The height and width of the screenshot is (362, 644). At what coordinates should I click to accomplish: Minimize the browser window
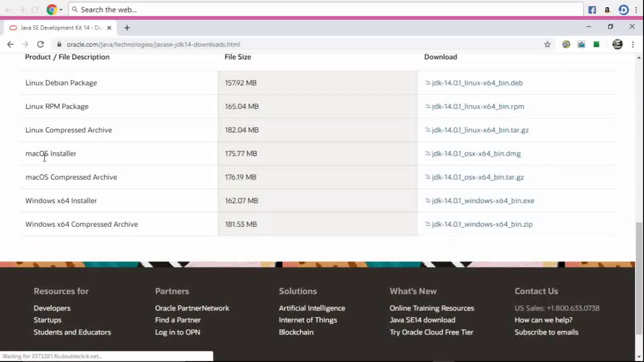coord(589,27)
